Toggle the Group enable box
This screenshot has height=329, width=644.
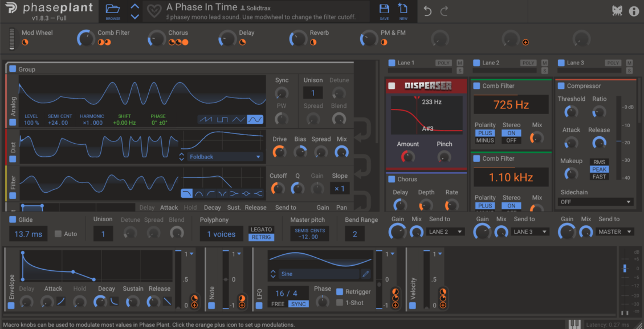tap(13, 69)
